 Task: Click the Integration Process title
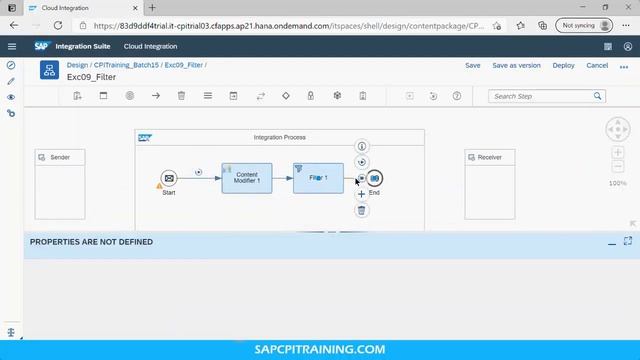coord(280,138)
